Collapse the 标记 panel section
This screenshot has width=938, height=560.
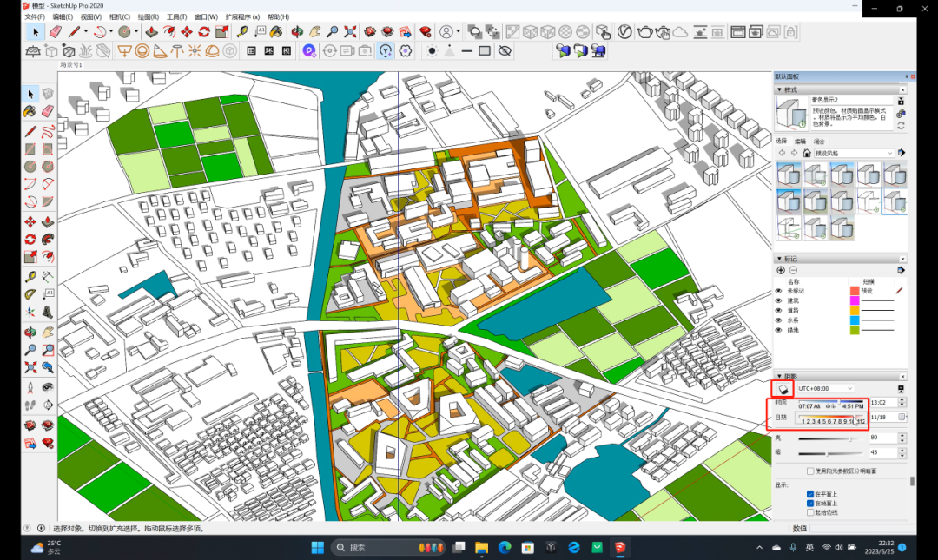point(779,259)
